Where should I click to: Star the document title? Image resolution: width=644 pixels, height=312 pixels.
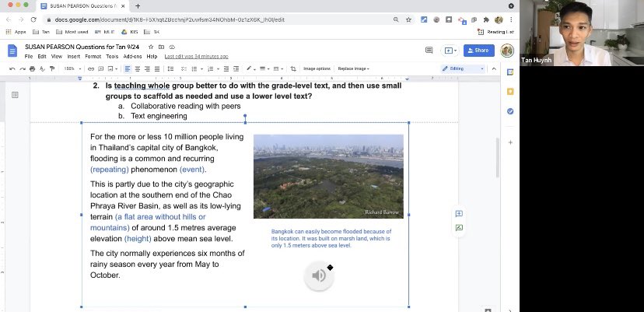point(151,47)
